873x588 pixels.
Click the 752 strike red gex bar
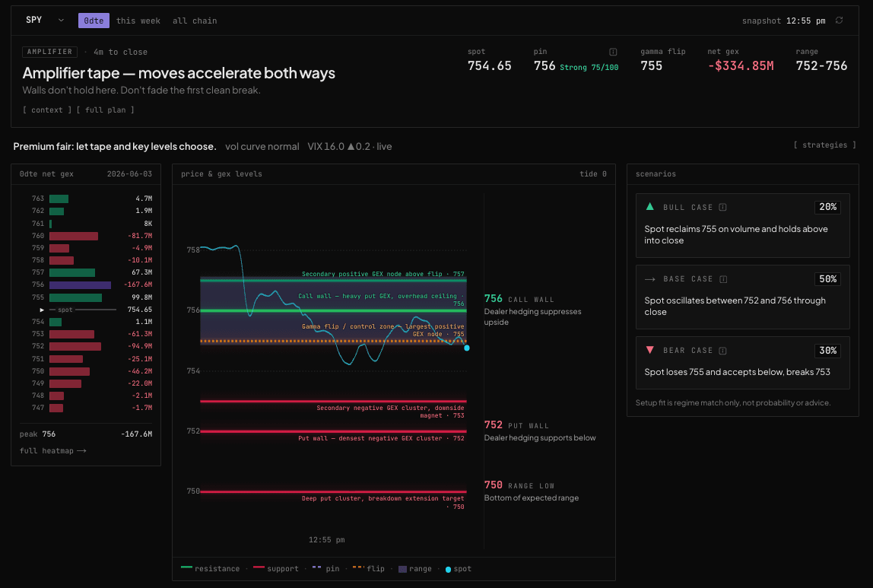75,346
